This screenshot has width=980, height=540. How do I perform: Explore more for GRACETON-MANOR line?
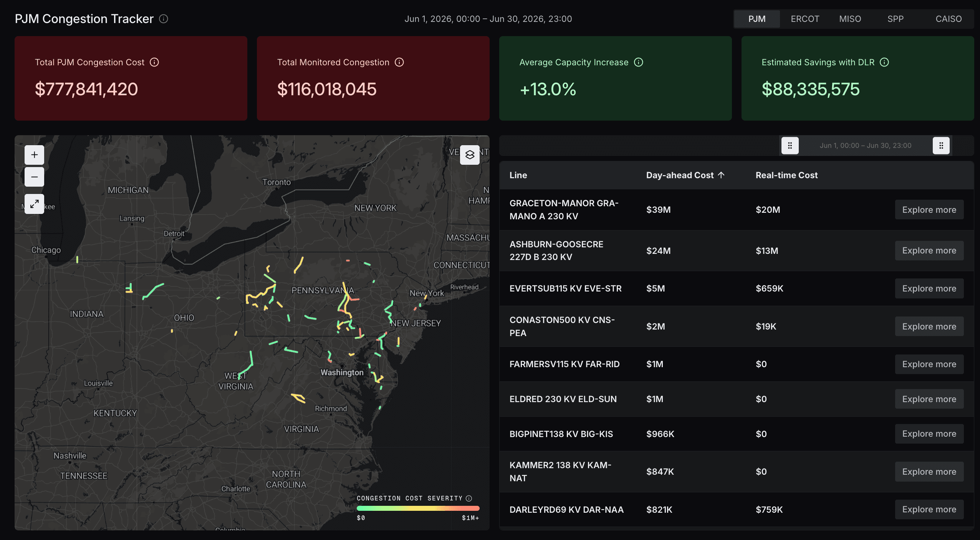click(929, 210)
